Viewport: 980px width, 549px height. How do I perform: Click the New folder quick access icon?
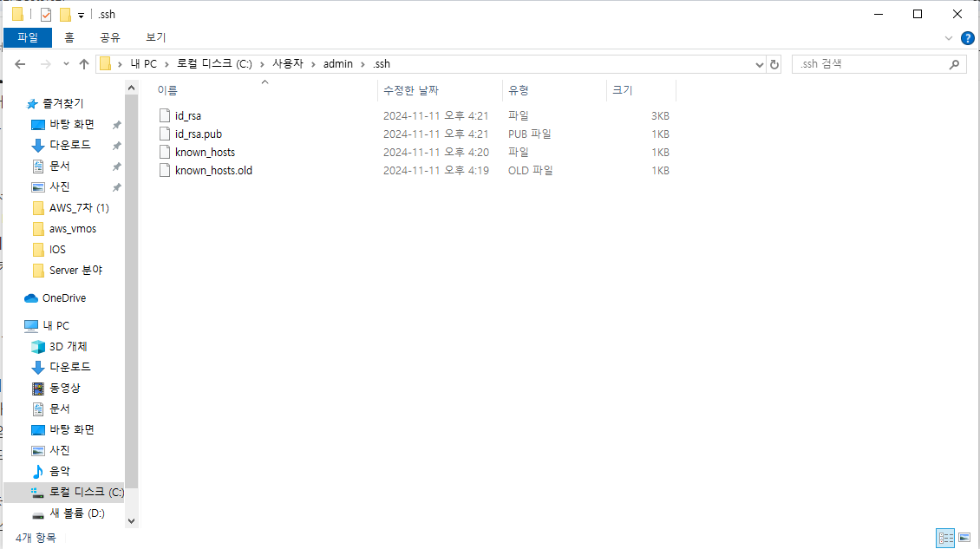tap(65, 15)
